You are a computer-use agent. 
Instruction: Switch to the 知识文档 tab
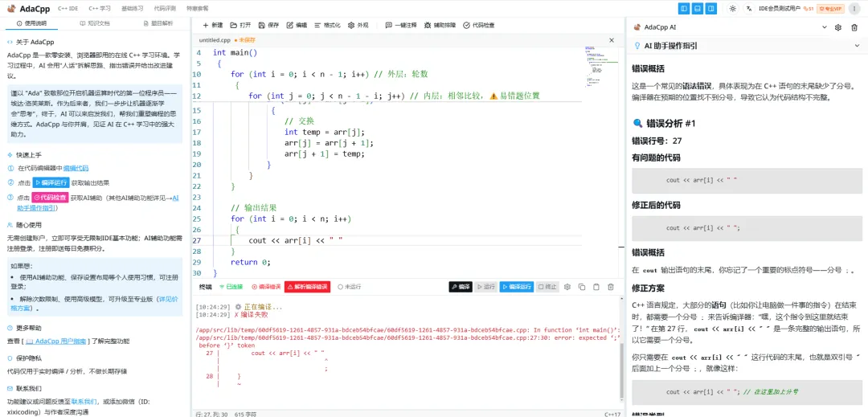(95, 24)
